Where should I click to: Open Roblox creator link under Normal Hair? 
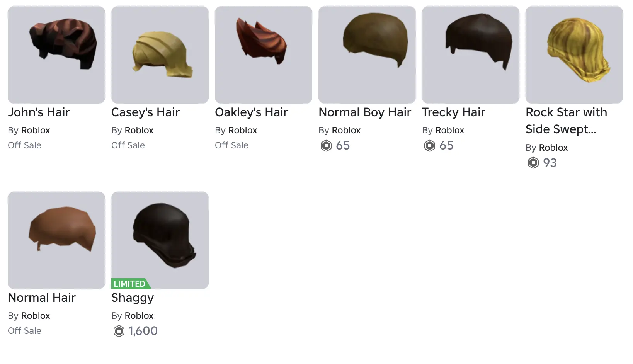tap(36, 316)
